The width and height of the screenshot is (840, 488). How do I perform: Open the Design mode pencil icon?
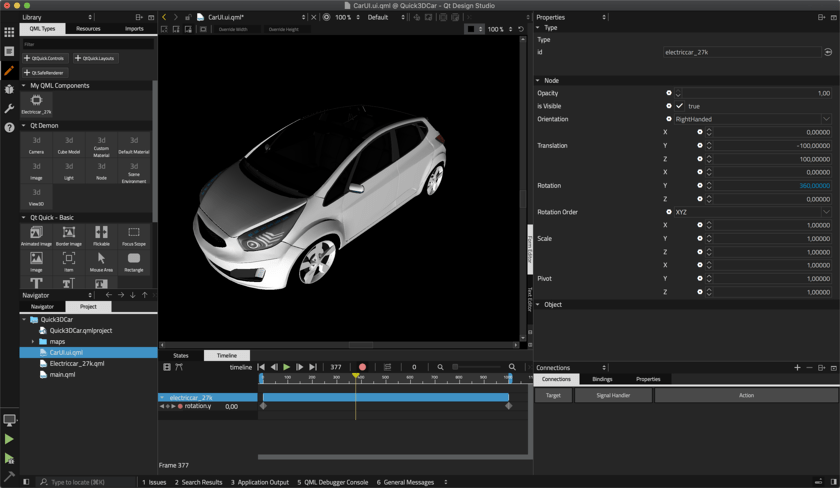(9, 71)
